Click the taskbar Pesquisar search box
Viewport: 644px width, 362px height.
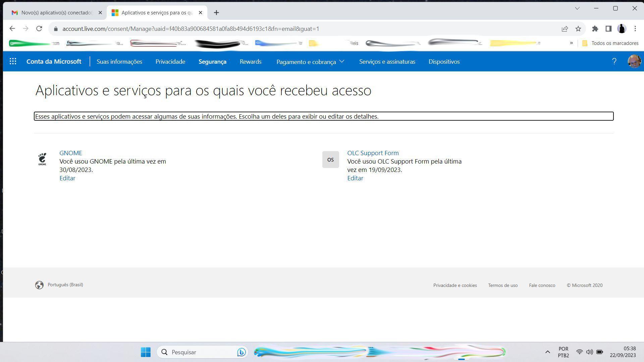[202, 352]
